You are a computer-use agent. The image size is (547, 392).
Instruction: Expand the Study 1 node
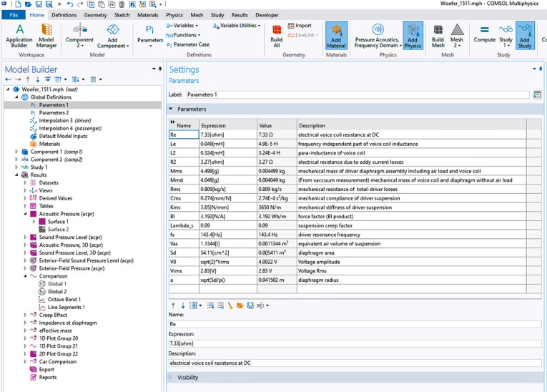point(16,167)
